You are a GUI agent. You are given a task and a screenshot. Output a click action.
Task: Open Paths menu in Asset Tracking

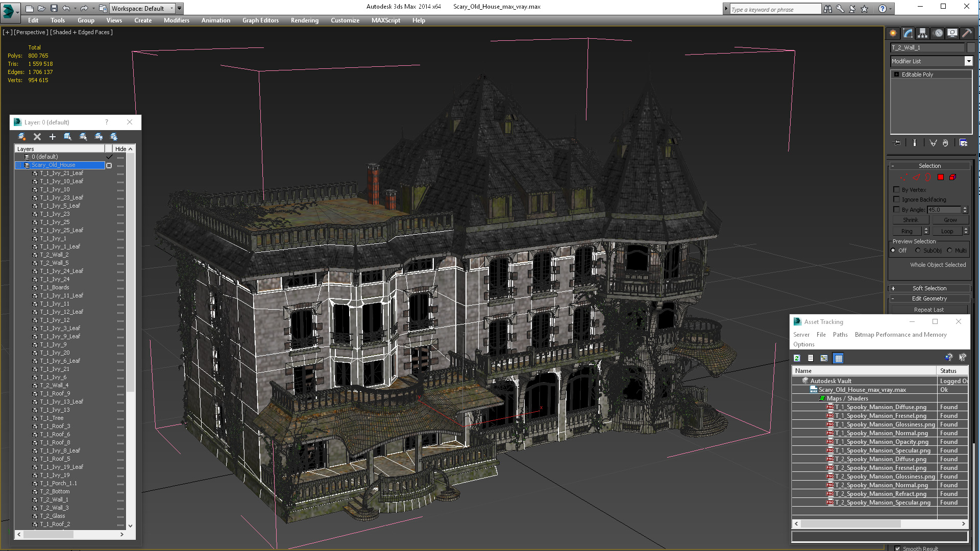[840, 335]
